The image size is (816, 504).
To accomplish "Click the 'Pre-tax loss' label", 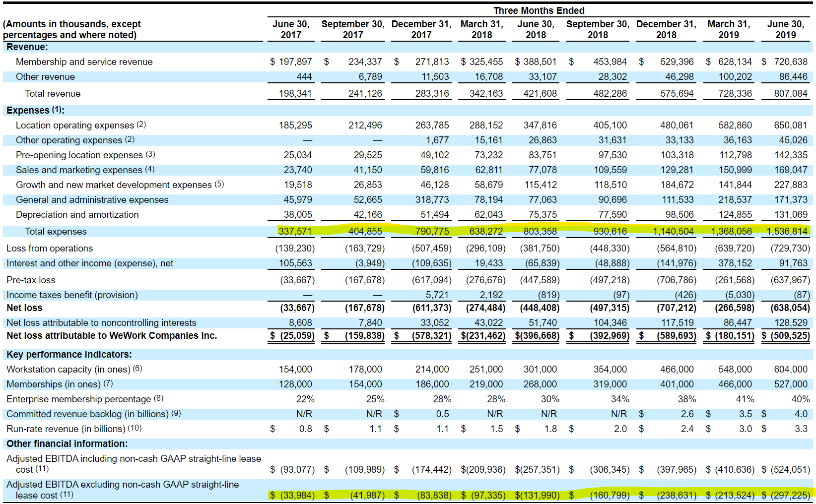I will pyautogui.click(x=31, y=280).
